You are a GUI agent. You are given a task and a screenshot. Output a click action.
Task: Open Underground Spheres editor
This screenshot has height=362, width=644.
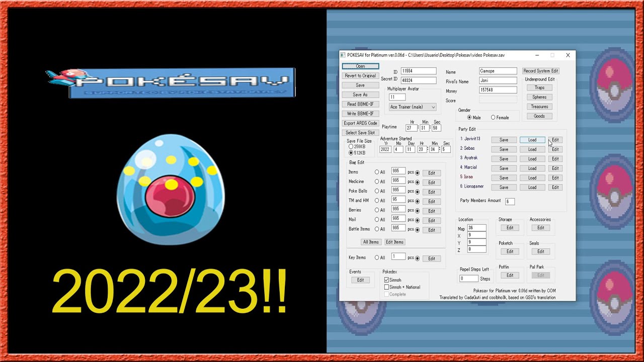539,98
